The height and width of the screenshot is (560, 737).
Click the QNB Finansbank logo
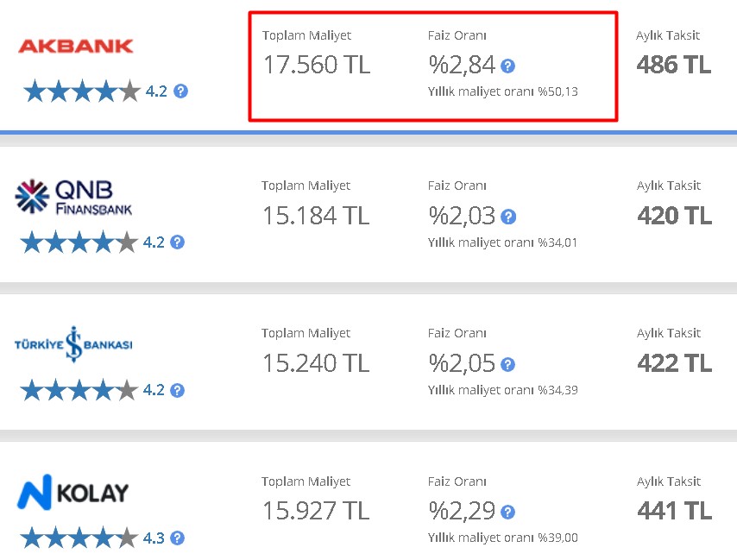(x=73, y=197)
